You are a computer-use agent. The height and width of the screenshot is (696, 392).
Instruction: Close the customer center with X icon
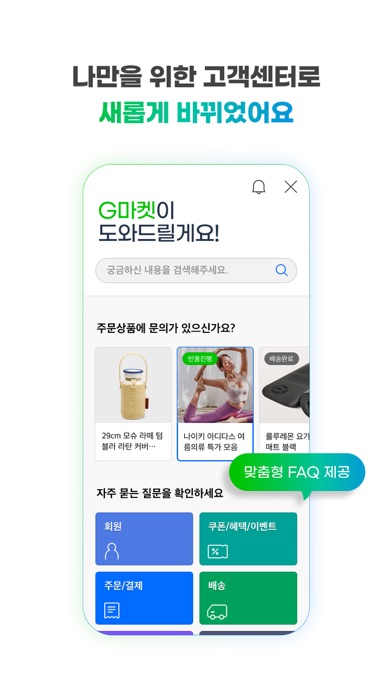[x=291, y=187]
